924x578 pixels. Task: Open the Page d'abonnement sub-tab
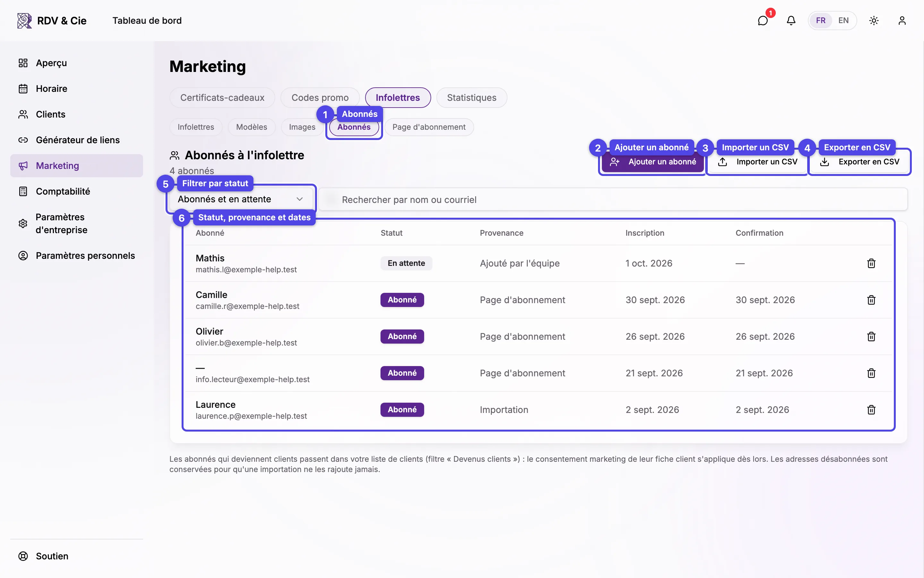coord(429,127)
